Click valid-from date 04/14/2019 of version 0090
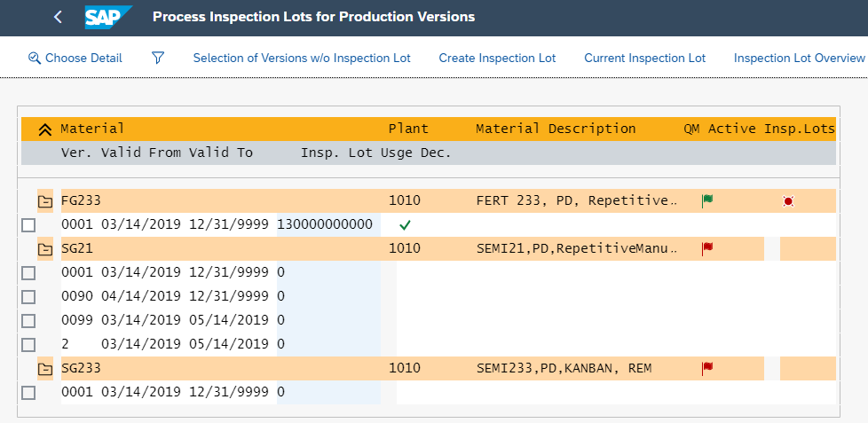 point(141,297)
